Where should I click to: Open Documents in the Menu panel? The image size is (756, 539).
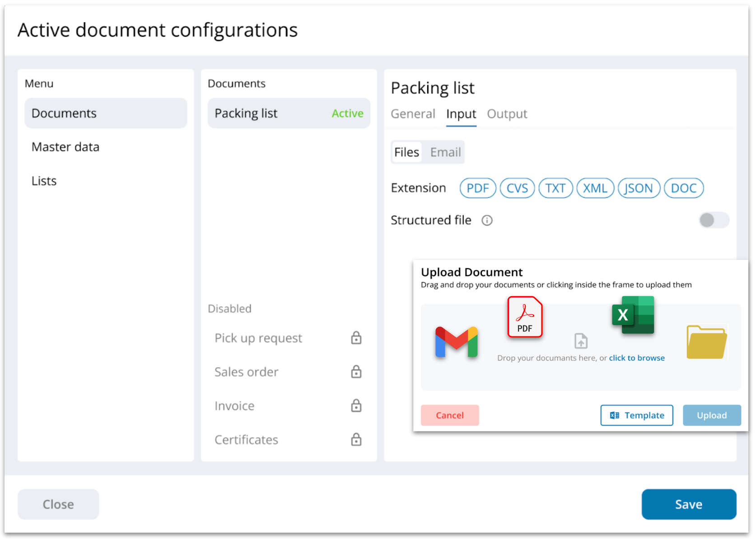coord(106,113)
